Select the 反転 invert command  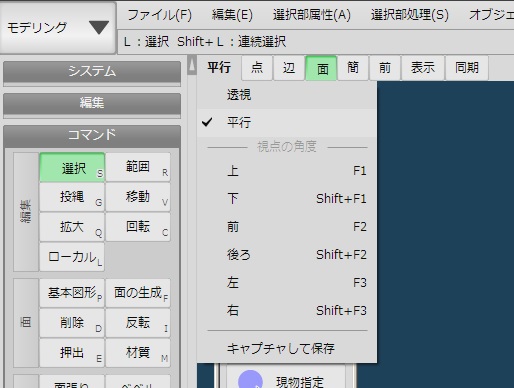point(138,323)
